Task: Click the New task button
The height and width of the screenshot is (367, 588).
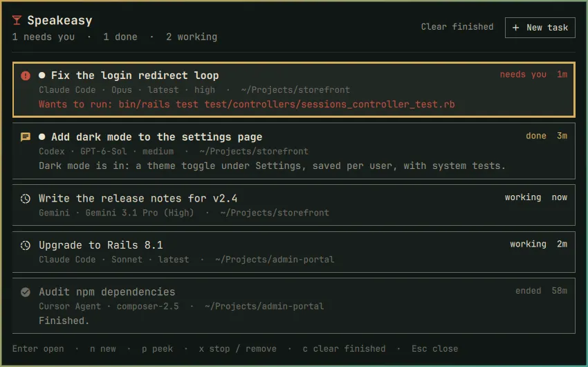Action: click(x=540, y=28)
